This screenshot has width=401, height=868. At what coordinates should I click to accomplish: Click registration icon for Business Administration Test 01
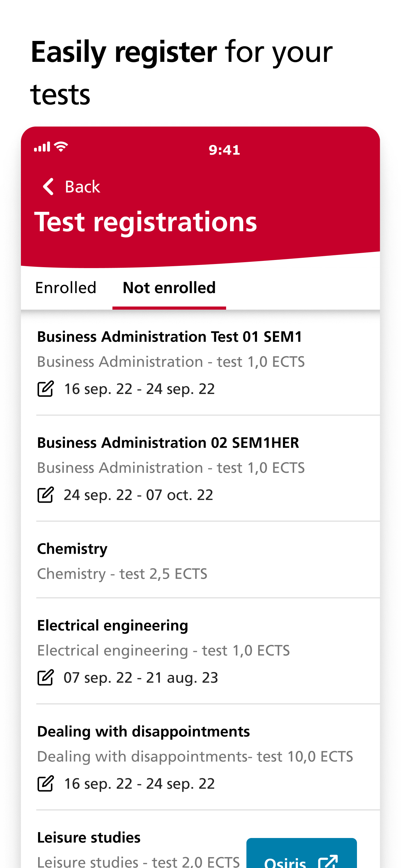pyautogui.click(x=46, y=389)
